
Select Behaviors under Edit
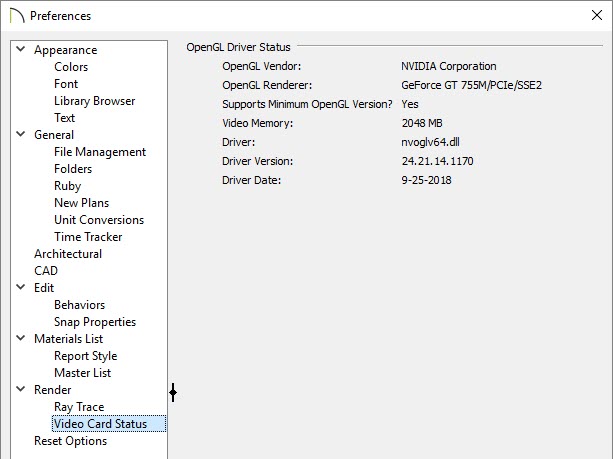(80, 305)
